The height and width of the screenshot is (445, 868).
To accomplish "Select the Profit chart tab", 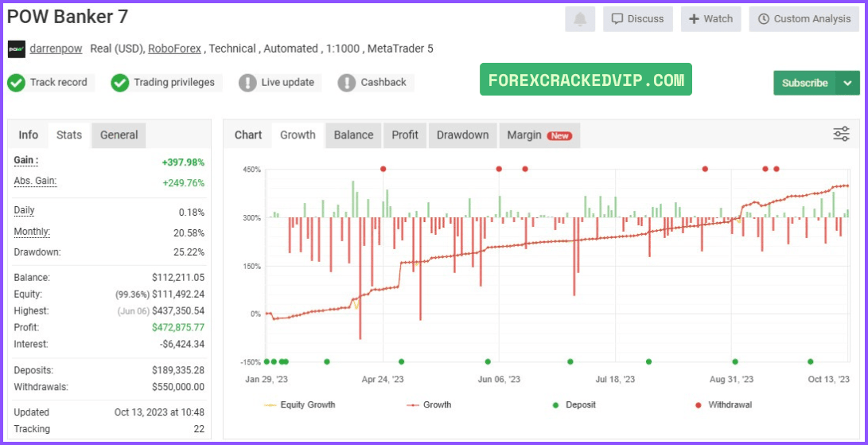I will tap(405, 135).
